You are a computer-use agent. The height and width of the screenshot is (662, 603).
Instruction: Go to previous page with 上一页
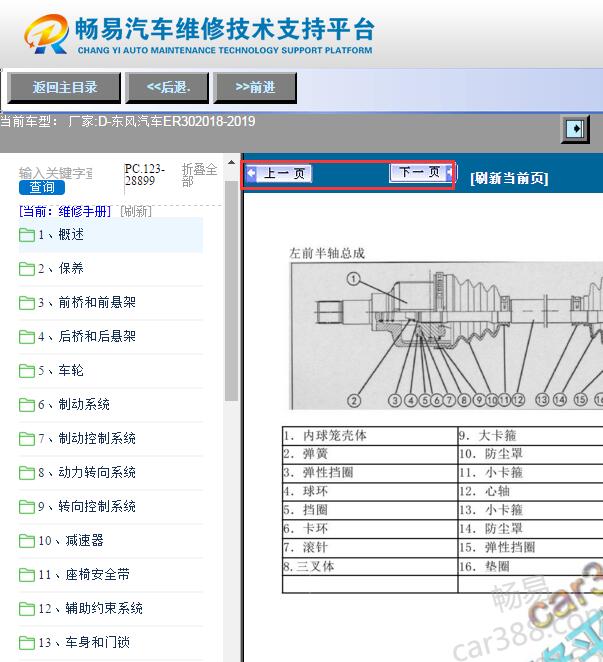coord(278,174)
